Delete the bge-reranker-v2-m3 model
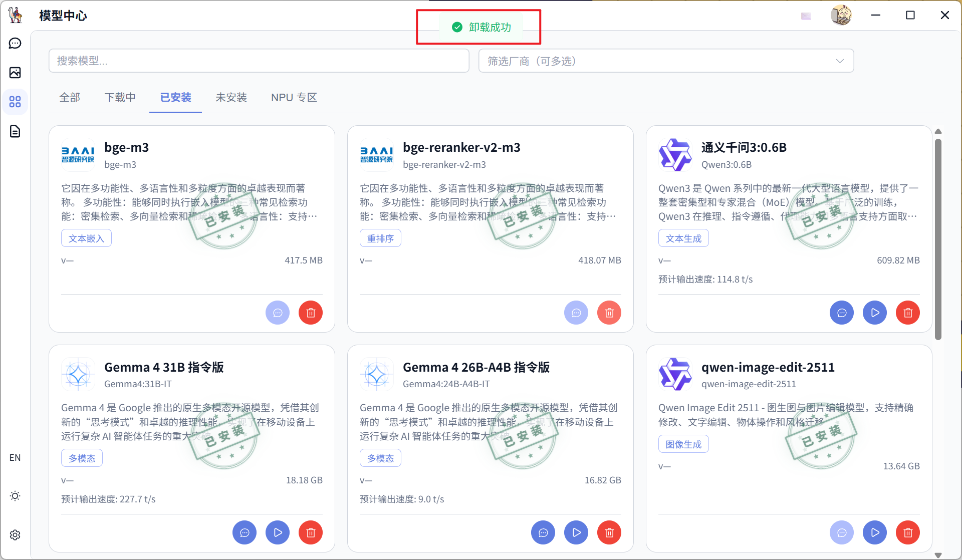 coord(609,313)
